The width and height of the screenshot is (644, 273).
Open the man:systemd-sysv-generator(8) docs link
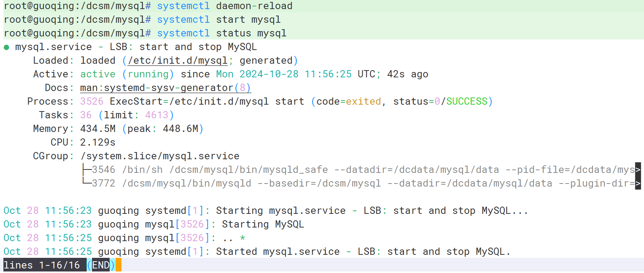(165, 88)
